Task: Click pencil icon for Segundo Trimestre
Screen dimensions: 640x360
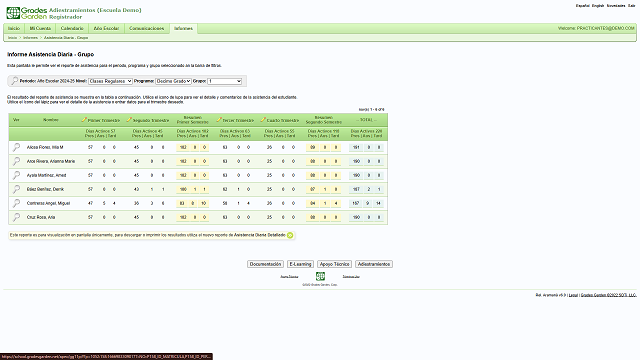Action: [x=129, y=120]
